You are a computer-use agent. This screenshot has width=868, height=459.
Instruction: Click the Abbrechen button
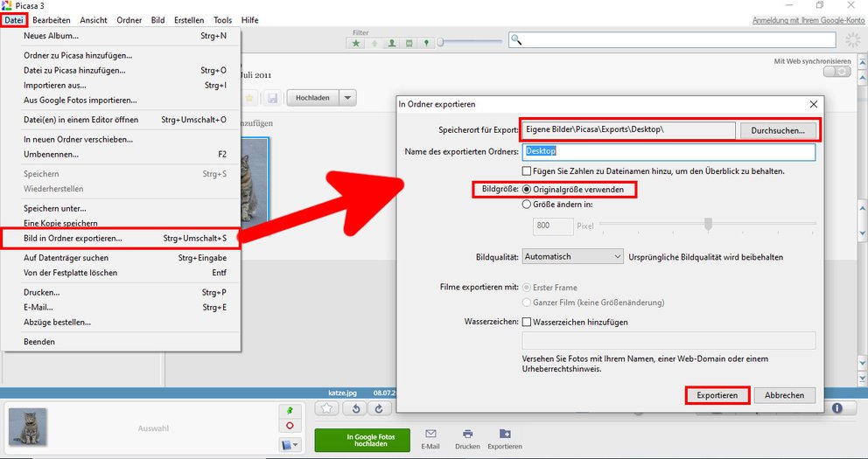click(x=784, y=395)
